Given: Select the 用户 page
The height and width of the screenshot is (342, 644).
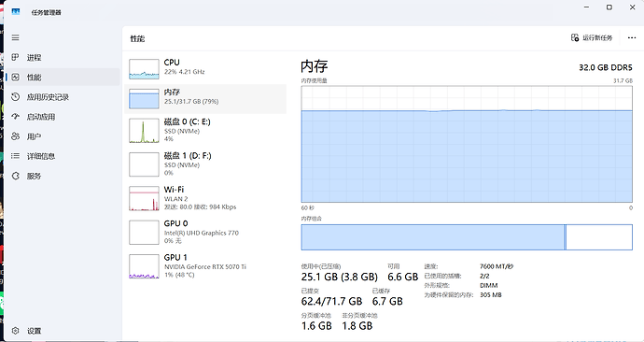Looking at the screenshot, I should [x=63, y=136].
